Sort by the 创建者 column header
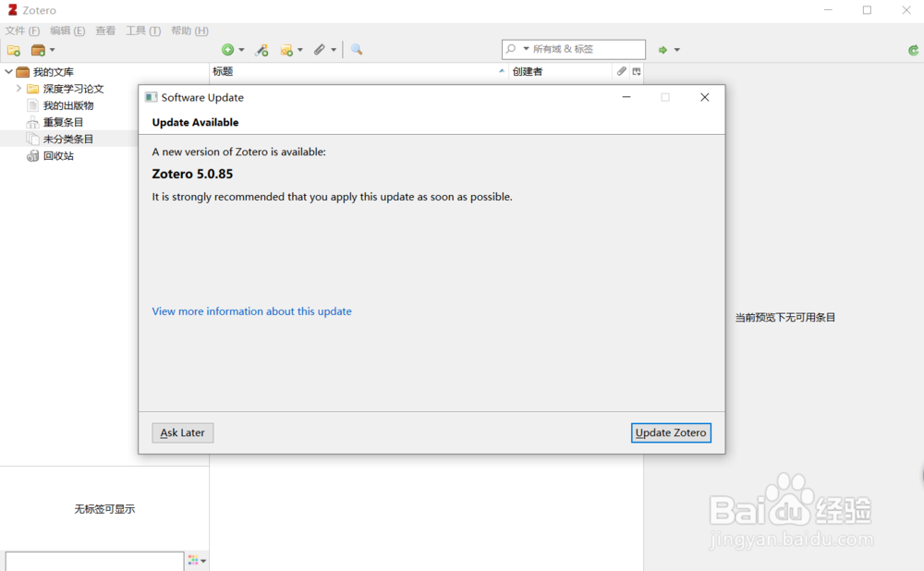 click(561, 71)
